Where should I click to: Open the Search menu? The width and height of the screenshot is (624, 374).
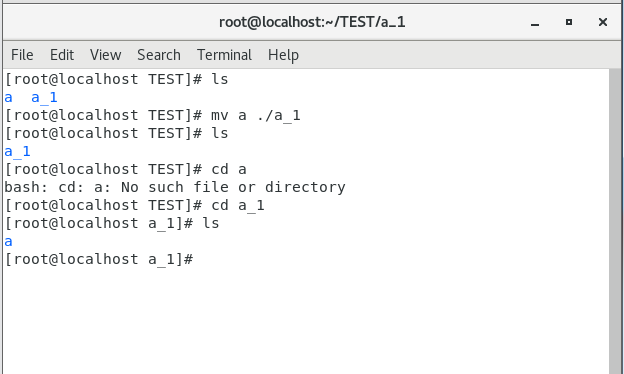point(159,55)
